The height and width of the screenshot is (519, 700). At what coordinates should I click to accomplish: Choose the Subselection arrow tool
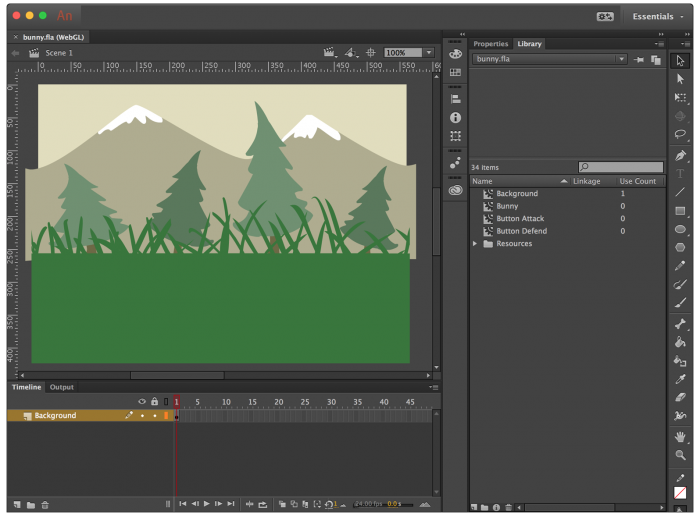click(x=680, y=79)
